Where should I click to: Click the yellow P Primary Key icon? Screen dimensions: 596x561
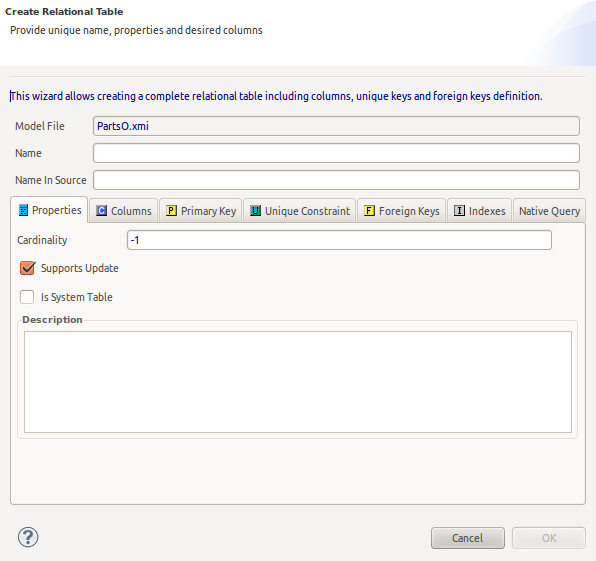171,211
